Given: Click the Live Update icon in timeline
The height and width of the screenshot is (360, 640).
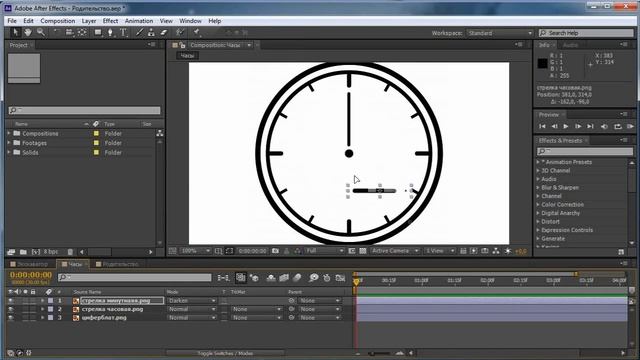Looking at the screenshot, I should coord(241,278).
